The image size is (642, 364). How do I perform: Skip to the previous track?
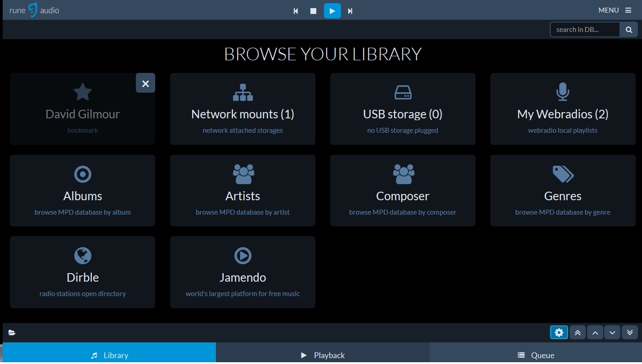click(296, 11)
